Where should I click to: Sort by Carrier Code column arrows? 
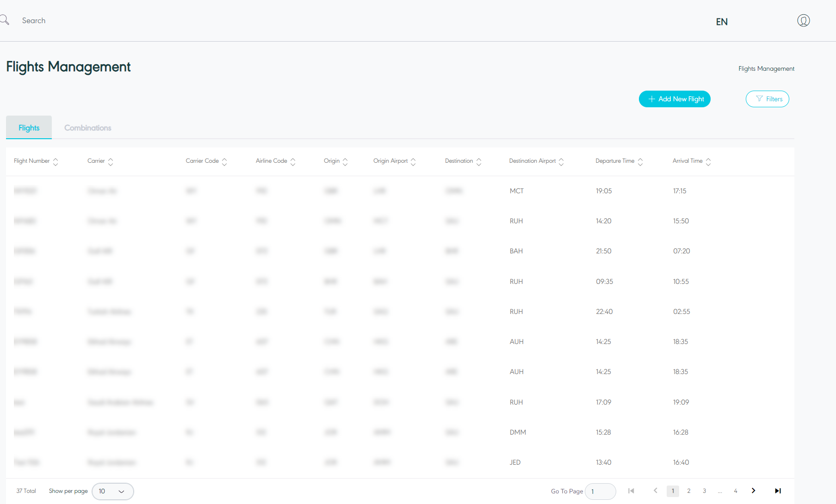224,161
